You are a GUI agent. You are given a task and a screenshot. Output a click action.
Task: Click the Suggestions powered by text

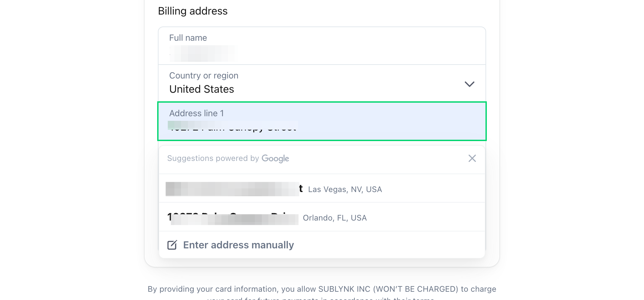point(213,158)
